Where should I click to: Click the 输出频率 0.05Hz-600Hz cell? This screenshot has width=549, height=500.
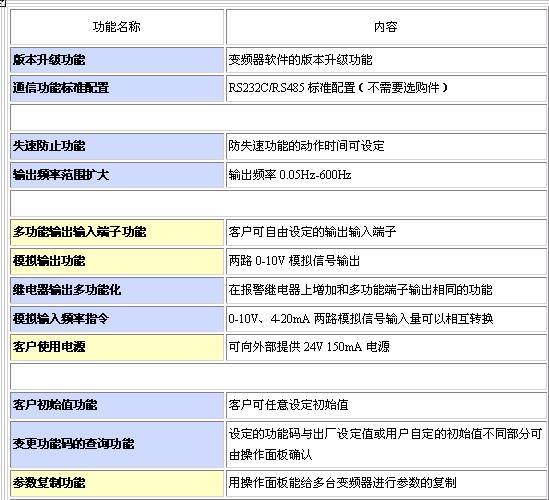pyautogui.click(x=386, y=175)
